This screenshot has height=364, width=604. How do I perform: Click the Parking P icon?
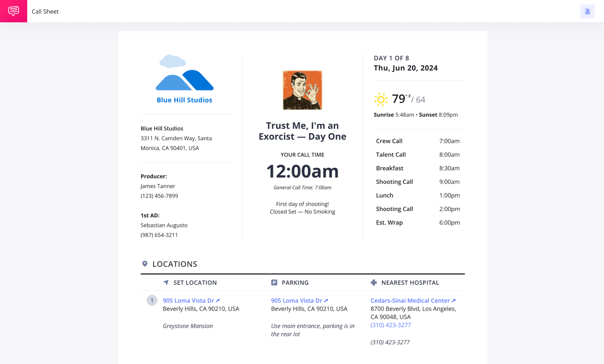click(x=274, y=283)
